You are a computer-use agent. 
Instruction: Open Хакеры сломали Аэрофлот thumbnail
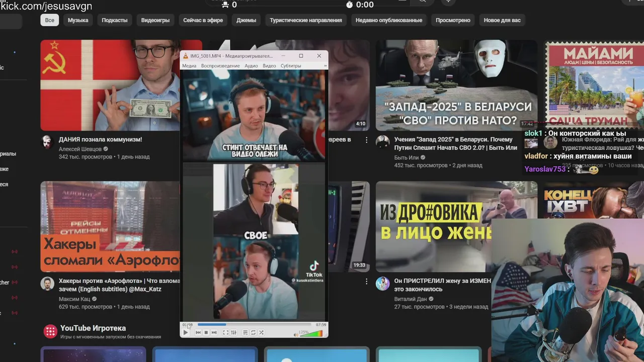coord(110,227)
